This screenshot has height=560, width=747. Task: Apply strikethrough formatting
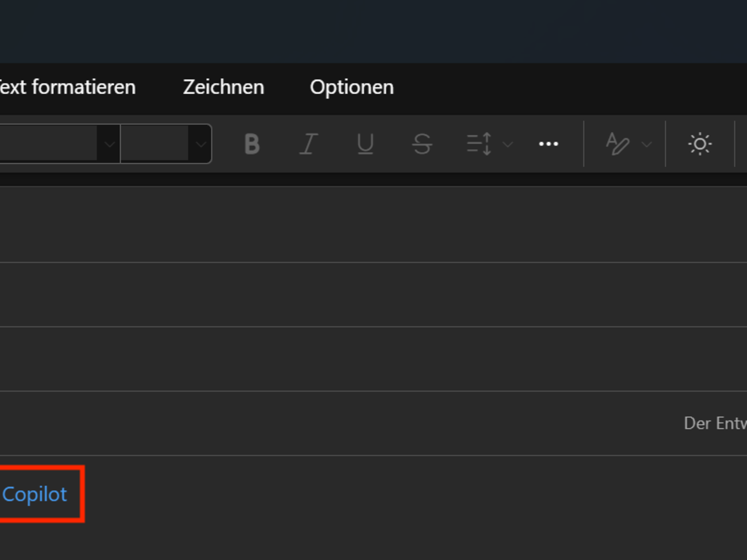pos(422,144)
